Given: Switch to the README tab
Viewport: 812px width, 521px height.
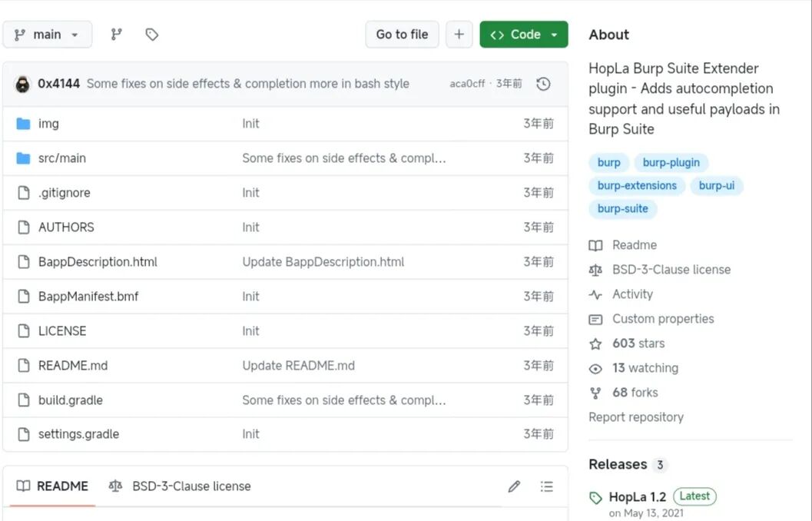Looking at the screenshot, I should [52, 486].
